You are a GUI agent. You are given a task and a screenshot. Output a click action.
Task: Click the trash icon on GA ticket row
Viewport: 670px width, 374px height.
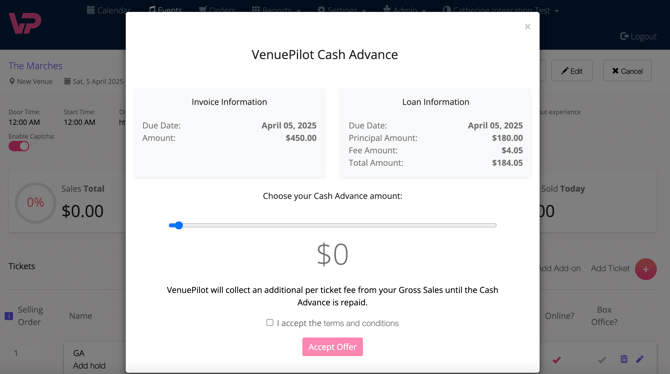[624, 359]
